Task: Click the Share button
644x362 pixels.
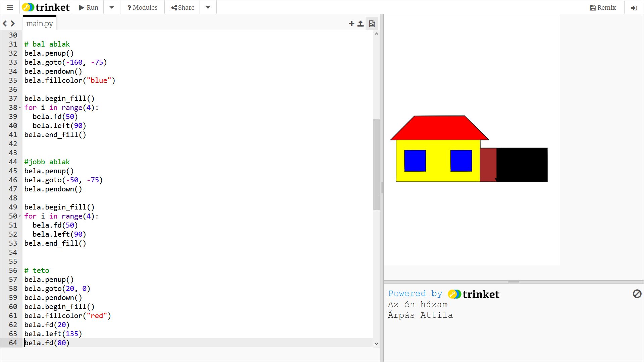Action: 182,7
